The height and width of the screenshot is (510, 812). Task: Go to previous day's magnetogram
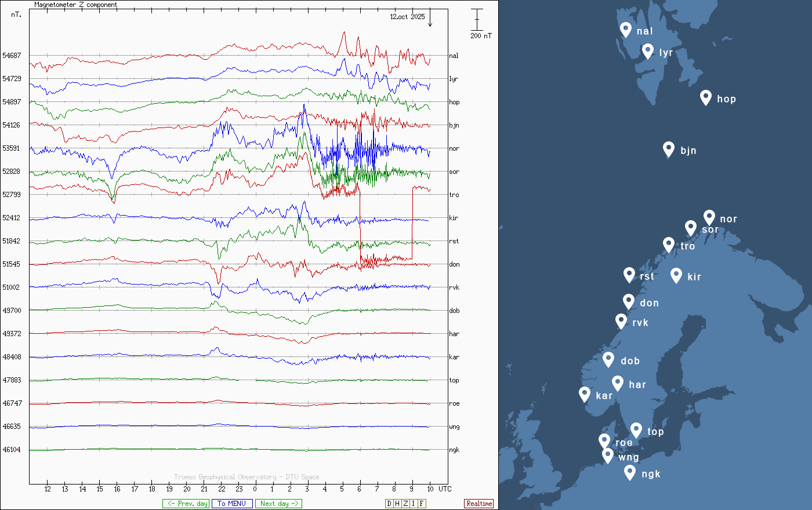click(x=186, y=504)
